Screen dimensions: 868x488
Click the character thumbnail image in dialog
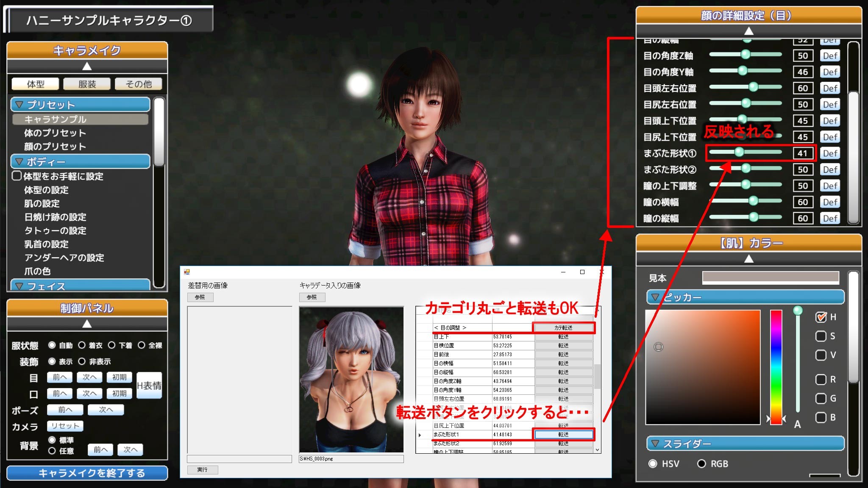tap(351, 380)
